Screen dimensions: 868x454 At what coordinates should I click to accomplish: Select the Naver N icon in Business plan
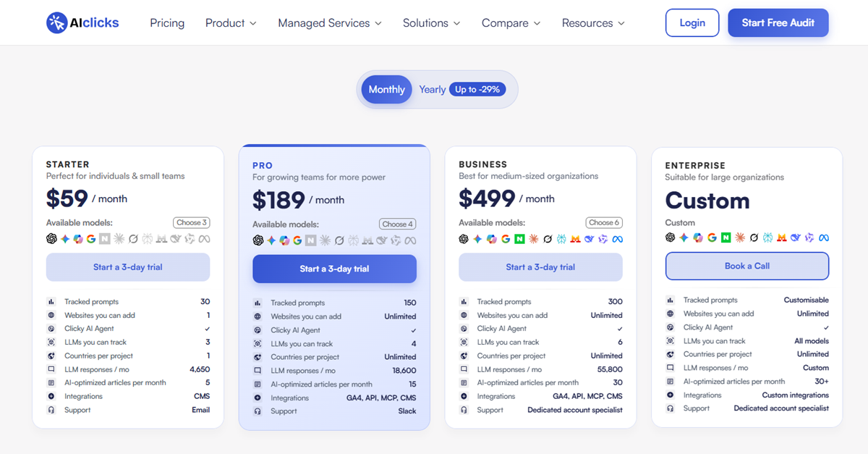pos(519,239)
